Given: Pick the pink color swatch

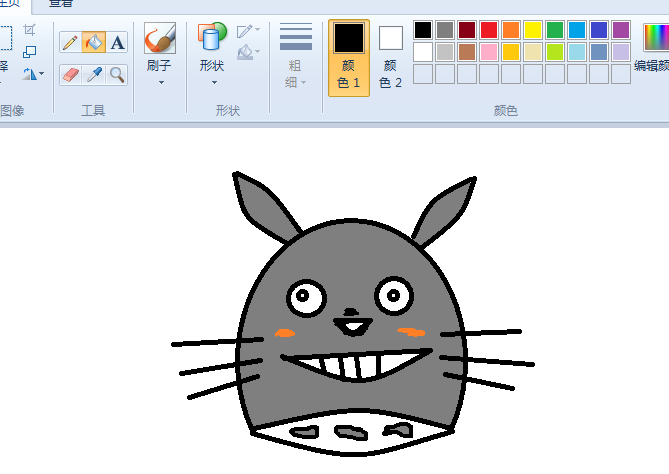Looking at the screenshot, I should (489, 52).
